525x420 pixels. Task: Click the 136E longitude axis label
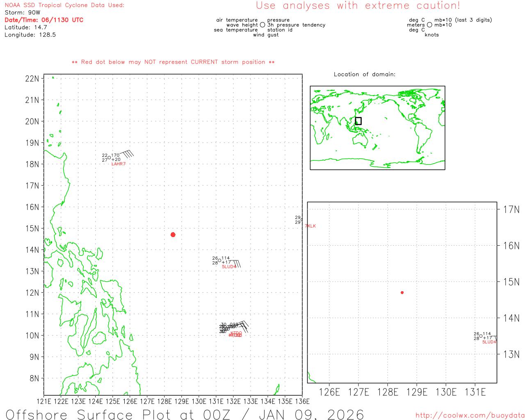click(x=302, y=401)
